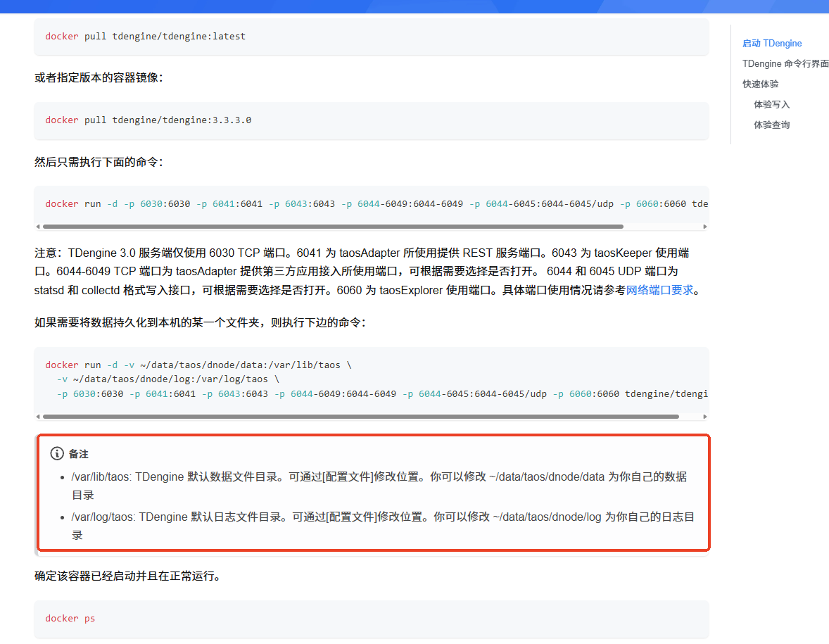Select the docker pull tdengine:3.3.3.0 command text
Screen dimensions: 829x644
pyautogui.click(x=146, y=120)
